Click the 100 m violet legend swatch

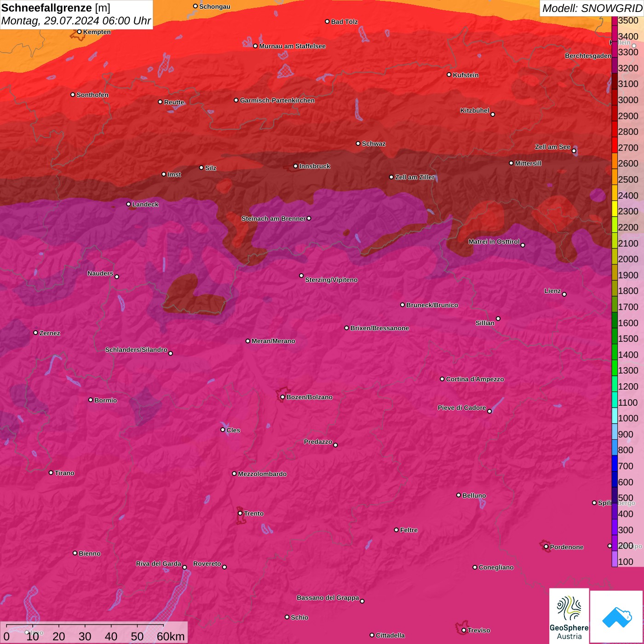(x=614, y=559)
